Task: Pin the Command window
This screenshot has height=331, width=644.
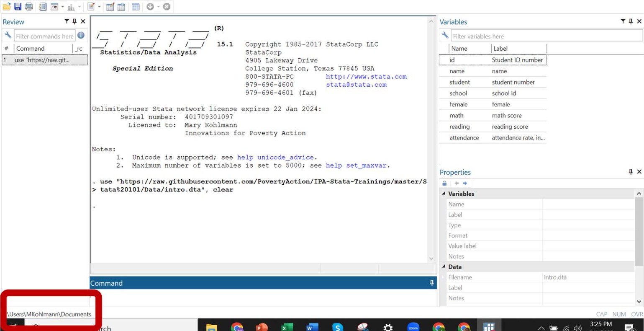Action: 432,283
